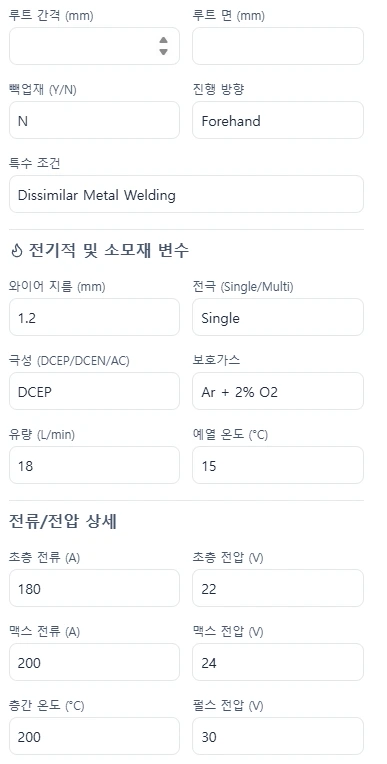Select the 예열 온도 field showing 15

click(x=278, y=465)
